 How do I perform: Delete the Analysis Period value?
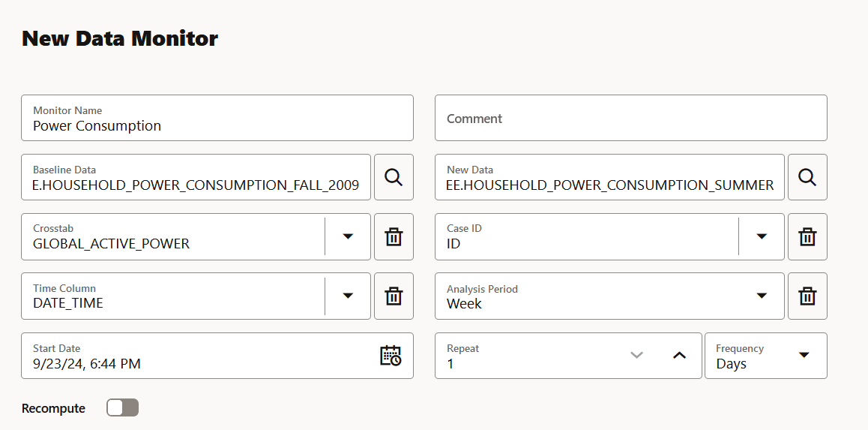coord(807,296)
